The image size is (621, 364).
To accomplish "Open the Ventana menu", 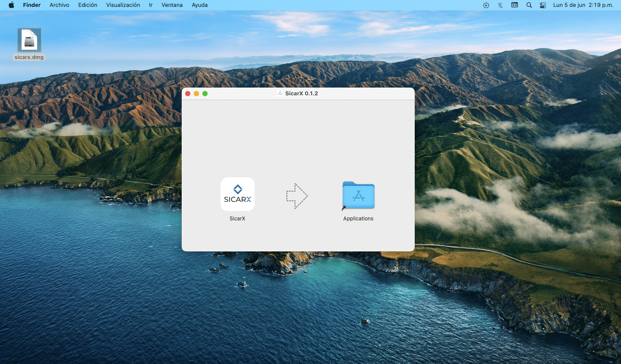I will [172, 5].
